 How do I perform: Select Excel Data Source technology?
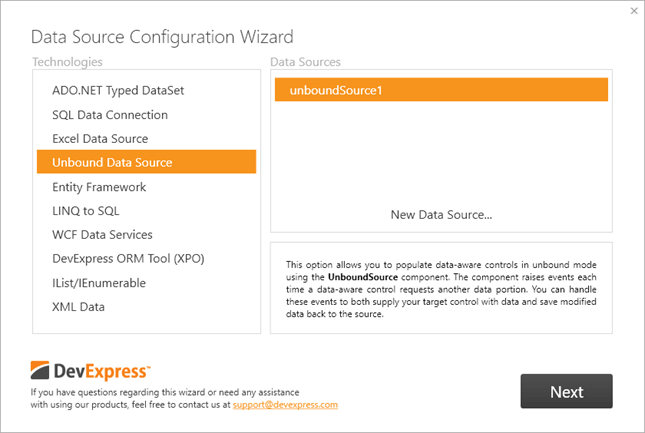click(100, 139)
